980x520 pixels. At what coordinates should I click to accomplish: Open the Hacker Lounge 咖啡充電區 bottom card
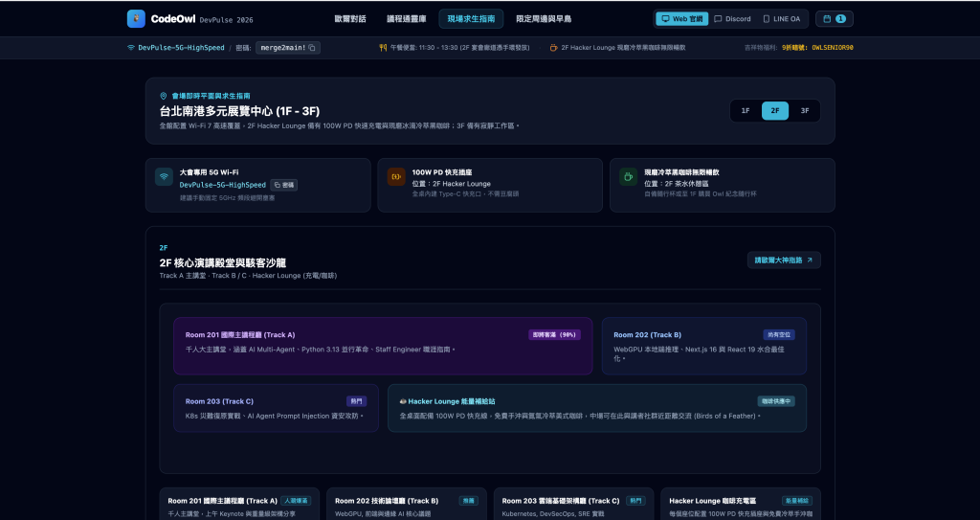[741, 505]
